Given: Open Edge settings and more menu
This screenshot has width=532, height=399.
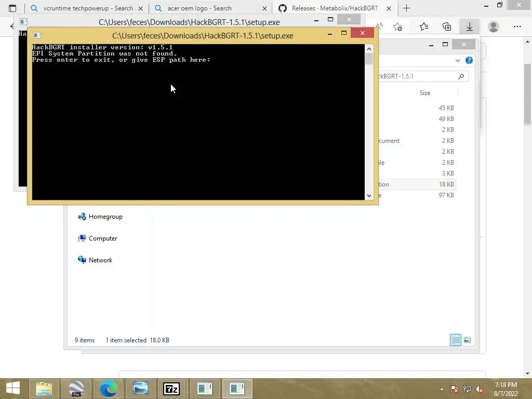Looking at the screenshot, I should pyautogui.click(x=517, y=26).
